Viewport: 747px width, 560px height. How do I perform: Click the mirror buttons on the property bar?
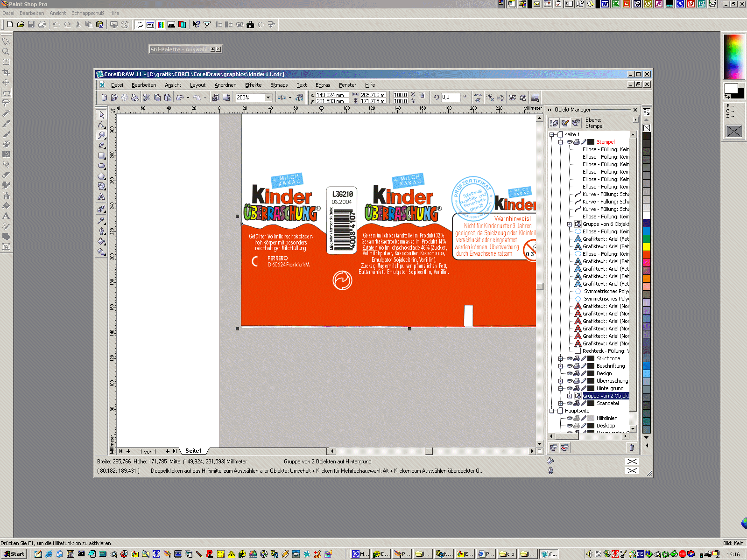tap(478, 97)
